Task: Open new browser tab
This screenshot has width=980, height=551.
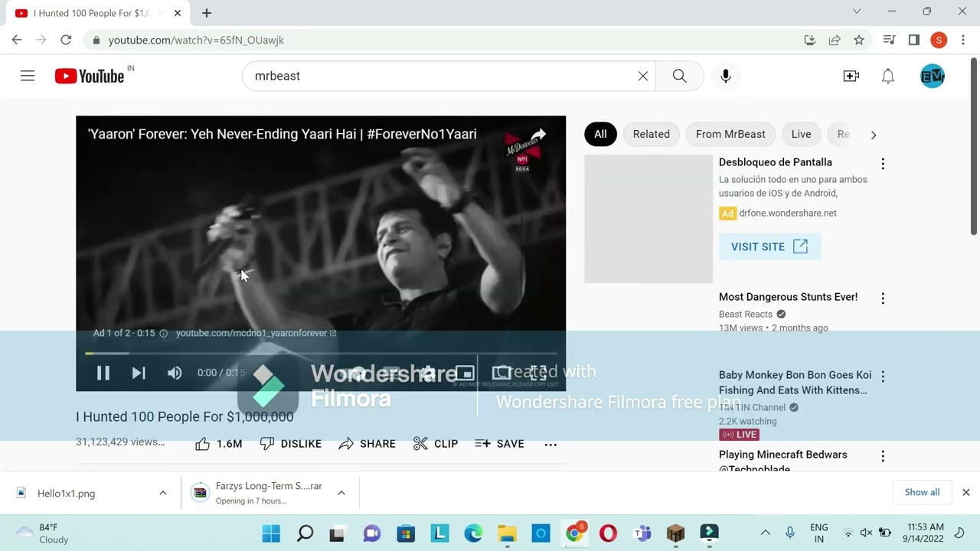Action: [207, 13]
